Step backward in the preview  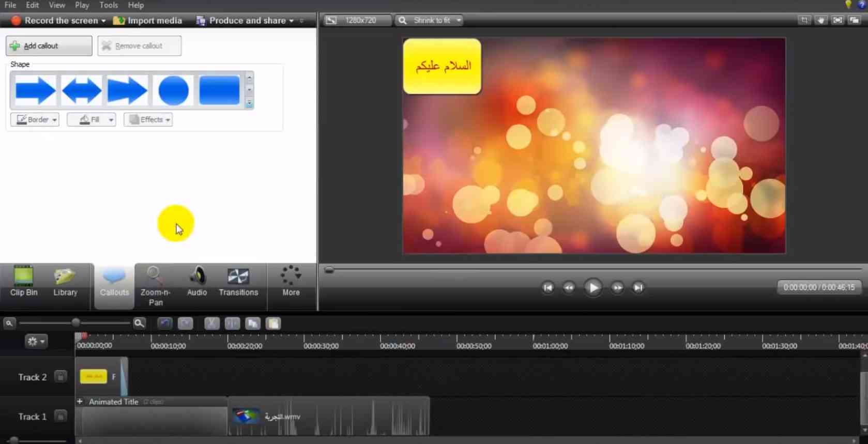click(x=569, y=287)
